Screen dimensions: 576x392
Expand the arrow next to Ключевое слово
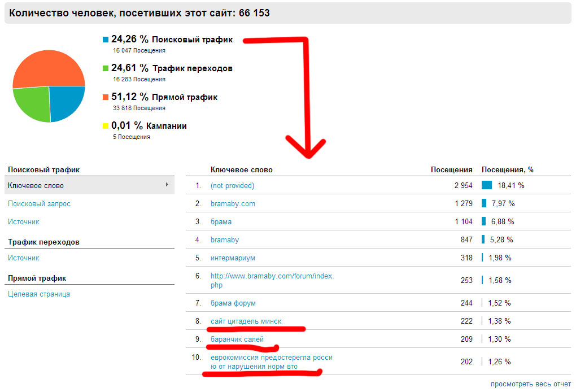tap(167, 185)
